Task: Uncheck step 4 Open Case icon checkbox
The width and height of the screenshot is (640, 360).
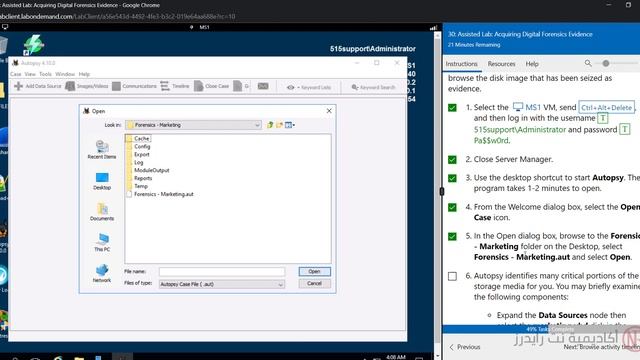Action: click(x=452, y=207)
